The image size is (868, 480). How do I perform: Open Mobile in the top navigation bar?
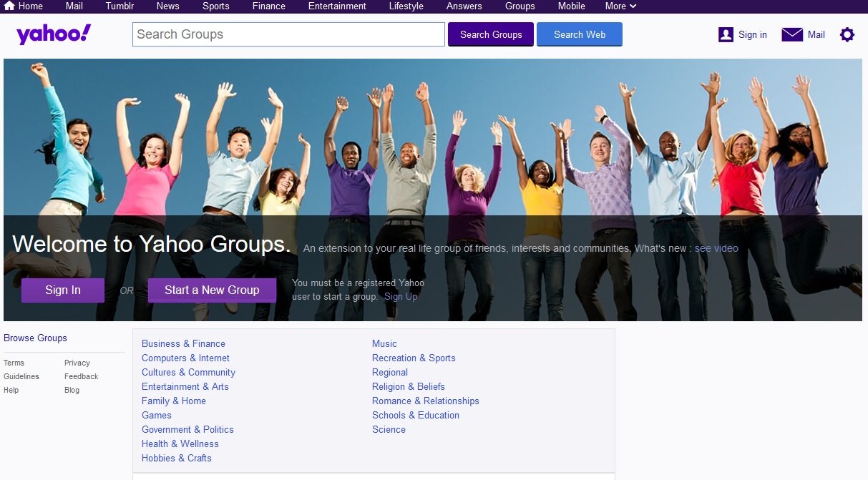coord(572,6)
